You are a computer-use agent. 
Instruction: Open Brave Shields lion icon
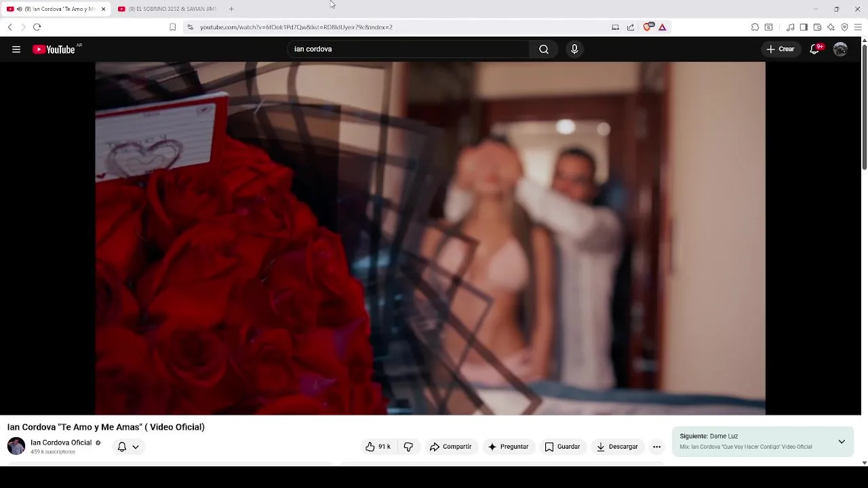pyautogui.click(x=647, y=27)
